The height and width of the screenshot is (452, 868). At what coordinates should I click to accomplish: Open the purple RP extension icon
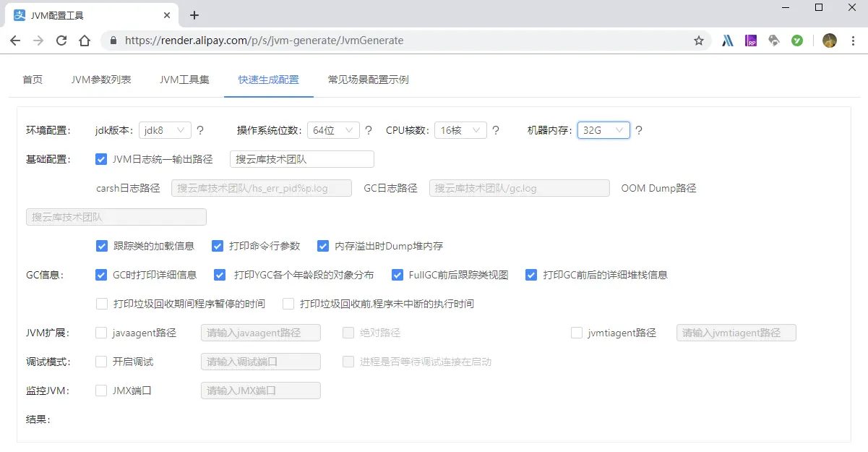tap(751, 41)
